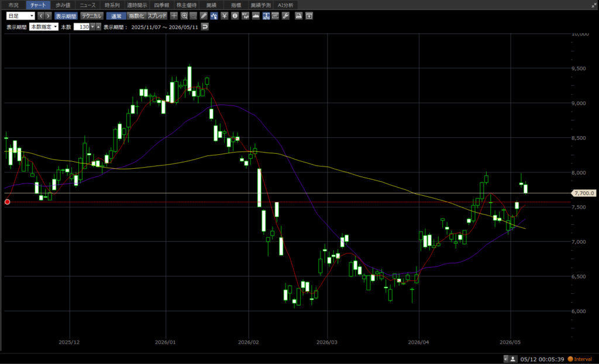The width and height of the screenshot is (599, 364).
Task: Select the pencil drawing tool
Action: coord(204,16)
